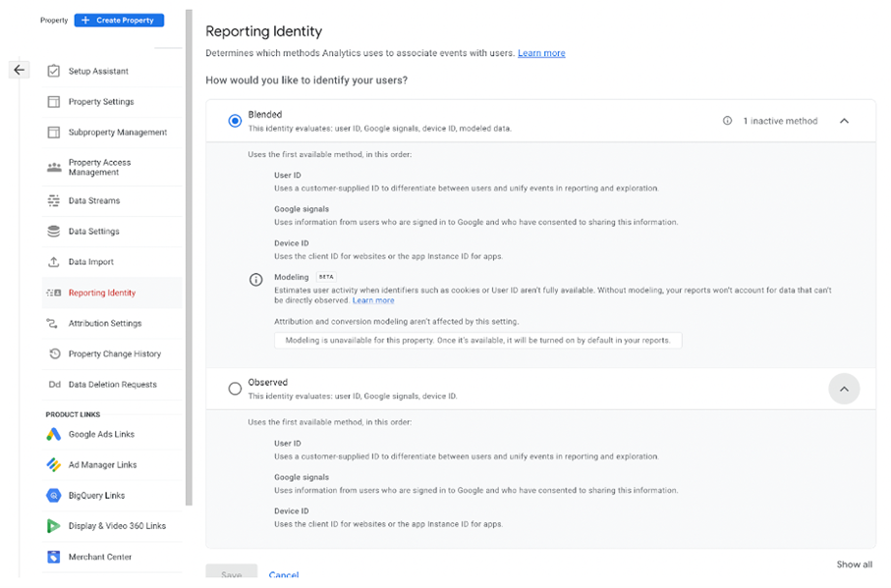Click the BigQuery Links icon

click(53, 496)
